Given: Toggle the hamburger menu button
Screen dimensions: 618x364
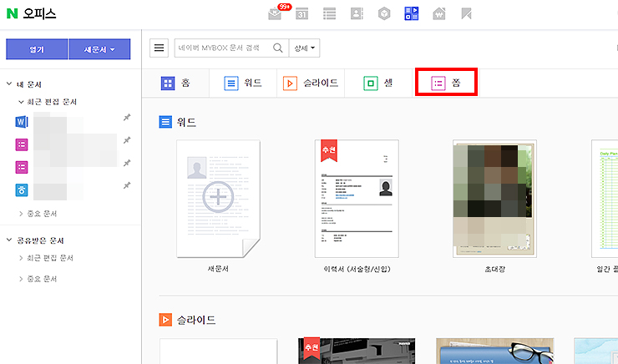Looking at the screenshot, I should coord(159,48).
